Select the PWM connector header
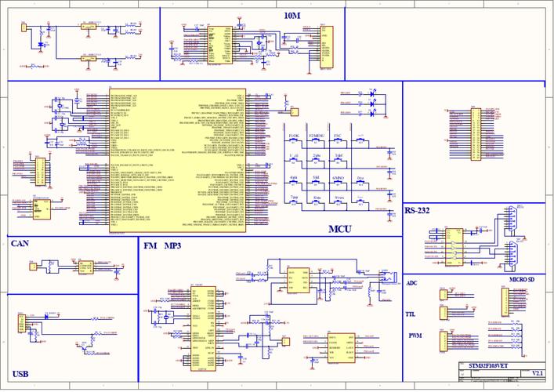This screenshot has width=554, height=392. (x=444, y=342)
